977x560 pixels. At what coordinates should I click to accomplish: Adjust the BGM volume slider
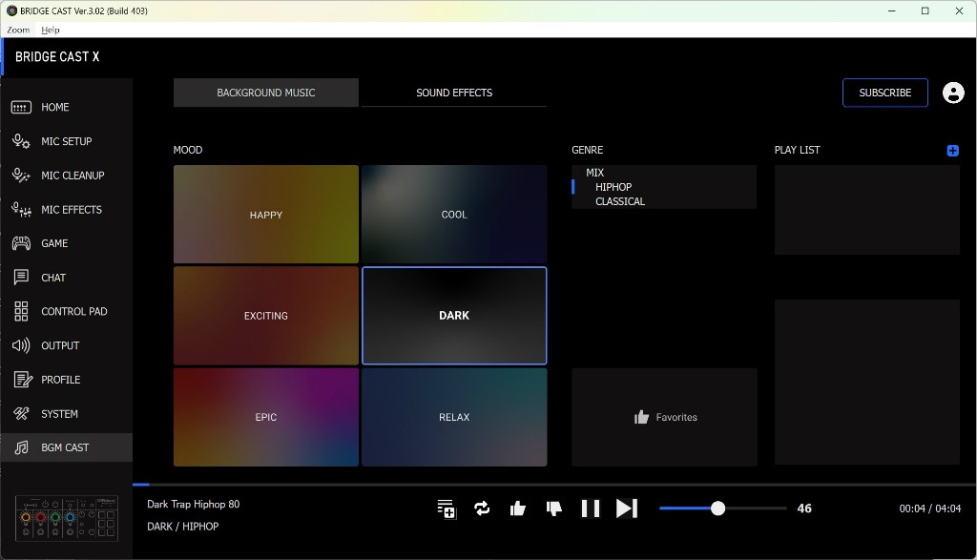click(x=717, y=508)
